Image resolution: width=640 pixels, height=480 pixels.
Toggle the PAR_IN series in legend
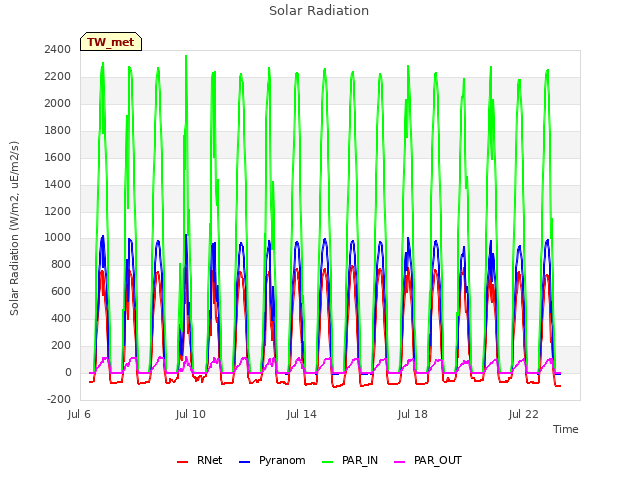350,460
